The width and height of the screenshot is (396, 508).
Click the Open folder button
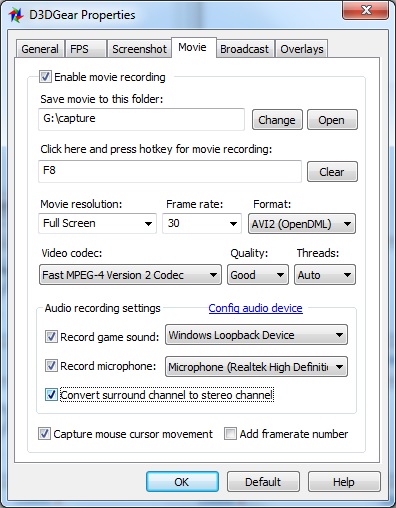(332, 120)
